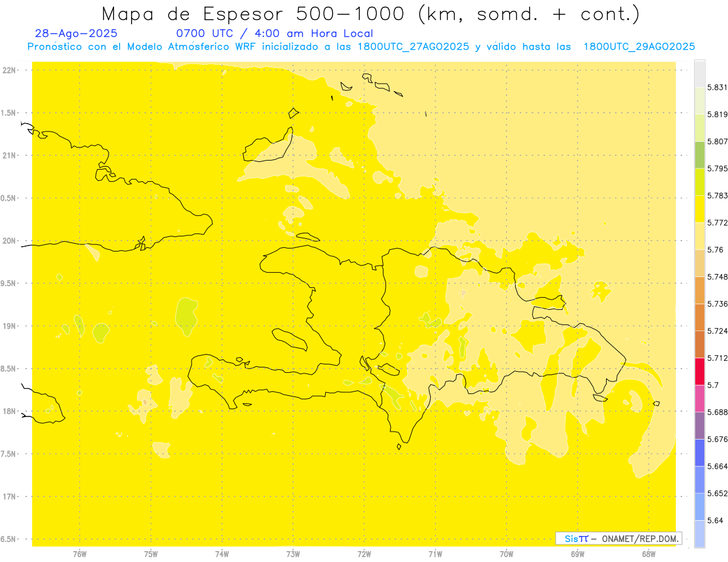Select the red legend swatch between 5.7 and 5.712
This screenshot has width=728, height=562.
699,371
